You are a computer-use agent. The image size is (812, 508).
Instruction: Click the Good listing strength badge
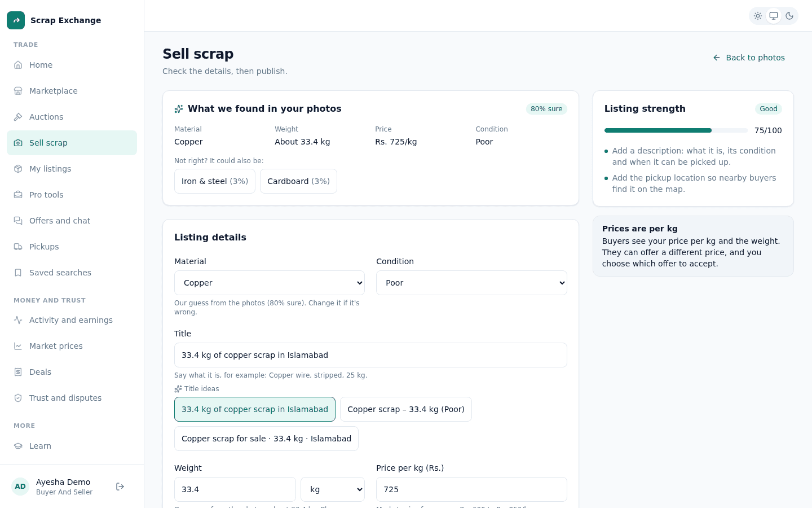pyautogui.click(x=769, y=109)
